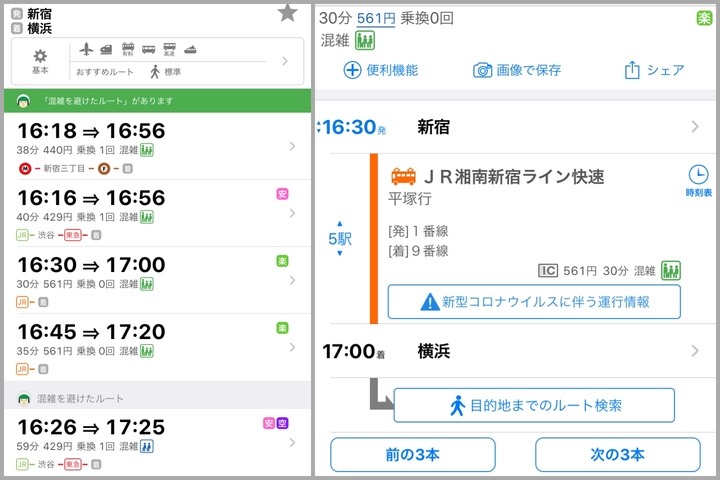This screenshot has width=720, height=480.
Task: Select the 16:18 ⇒ 16:56 route
Action: point(150,146)
